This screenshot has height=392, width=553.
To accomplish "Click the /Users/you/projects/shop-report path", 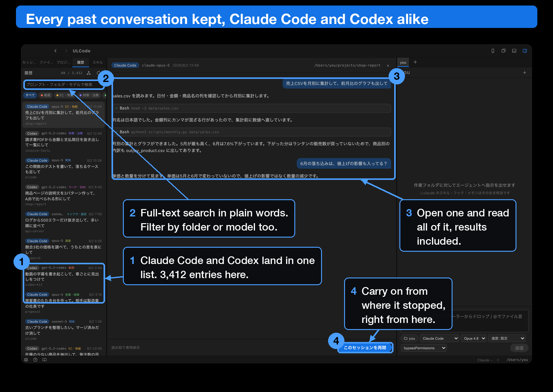I will 347,65.
